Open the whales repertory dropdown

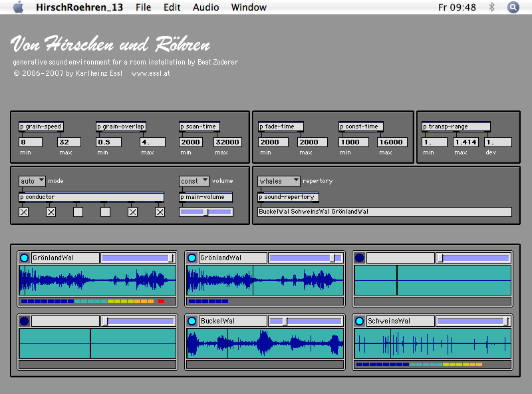pos(279,181)
